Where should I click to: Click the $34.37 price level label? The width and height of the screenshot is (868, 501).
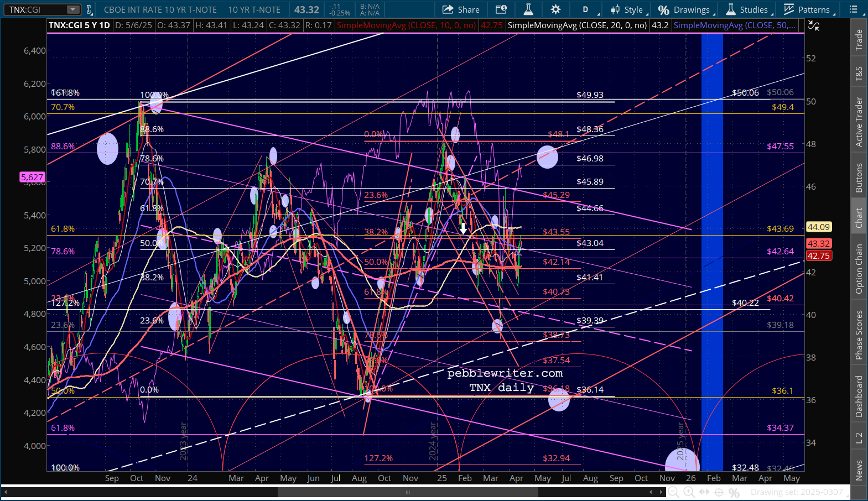[x=780, y=428]
